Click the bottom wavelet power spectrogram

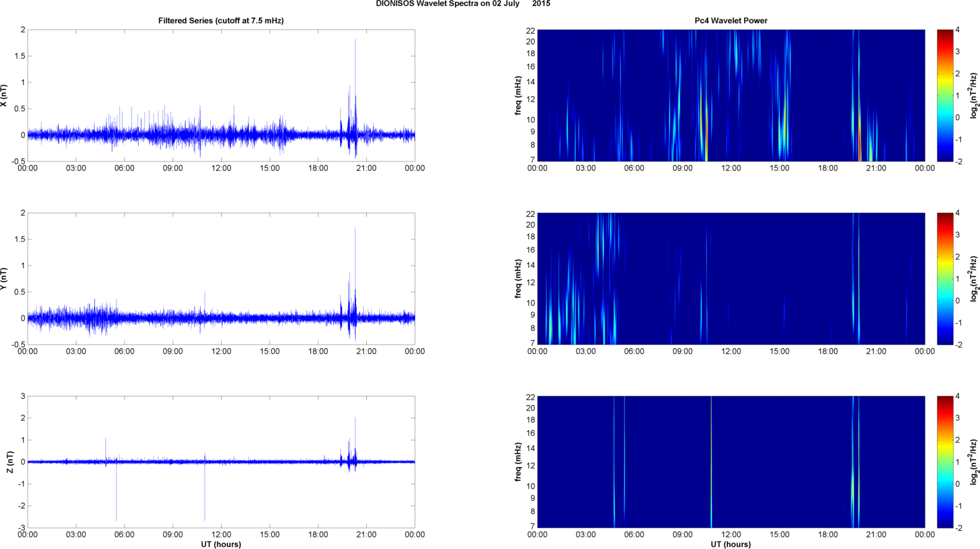point(731,462)
